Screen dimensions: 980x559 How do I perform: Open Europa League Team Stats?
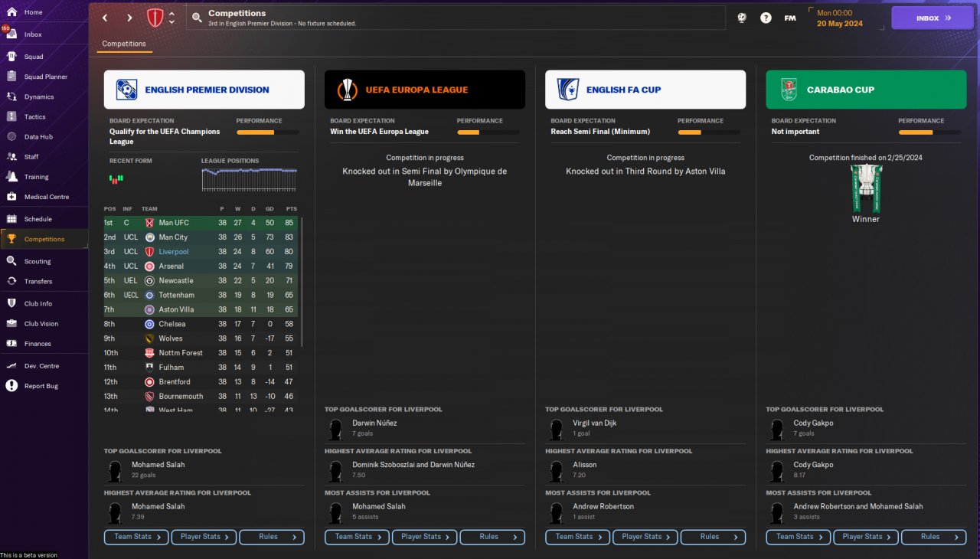[x=357, y=537]
